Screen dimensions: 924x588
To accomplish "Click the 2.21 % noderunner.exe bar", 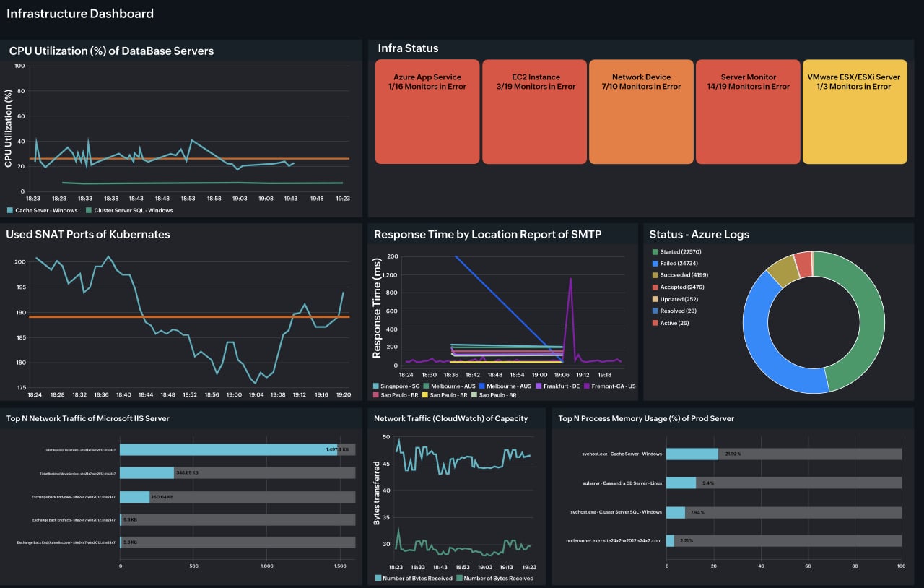I will click(x=670, y=540).
